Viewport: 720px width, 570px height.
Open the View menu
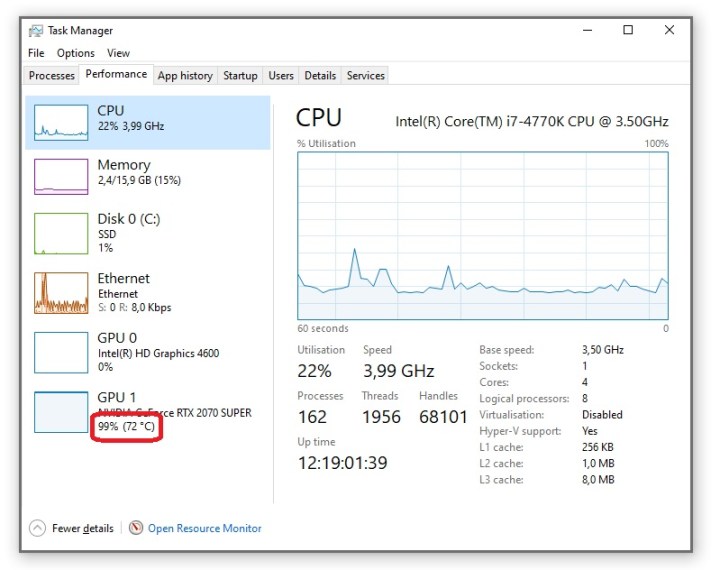118,53
